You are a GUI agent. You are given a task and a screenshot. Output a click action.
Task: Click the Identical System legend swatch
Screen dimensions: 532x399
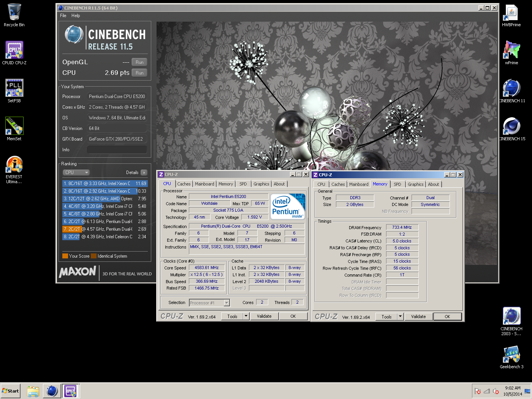pyautogui.click(x=93, y=256)
